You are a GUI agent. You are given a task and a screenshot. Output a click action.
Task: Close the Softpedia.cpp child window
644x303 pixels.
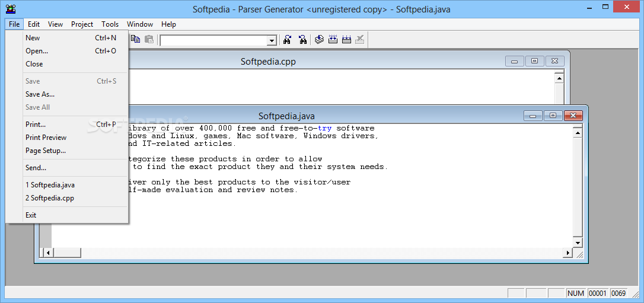(x=554, y=61)
